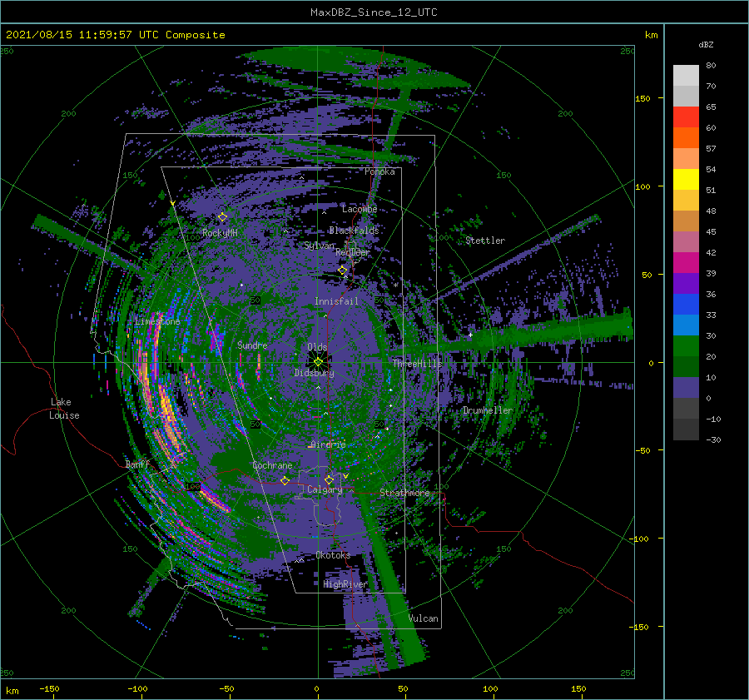Click the 2021/08/15 timestamp composite text

[x=116, y=35]
